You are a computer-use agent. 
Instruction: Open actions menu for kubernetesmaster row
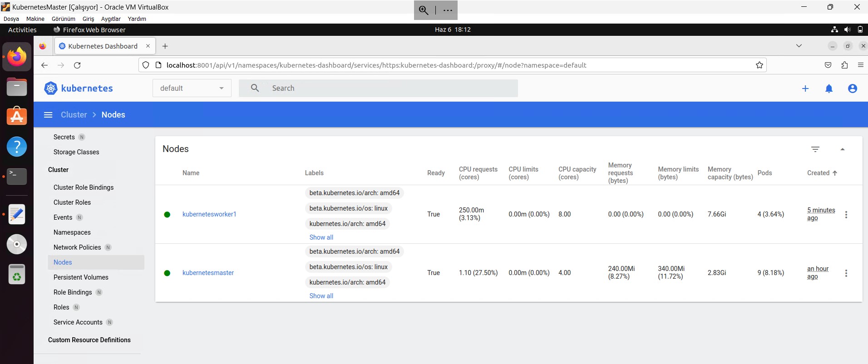[846, 273]
